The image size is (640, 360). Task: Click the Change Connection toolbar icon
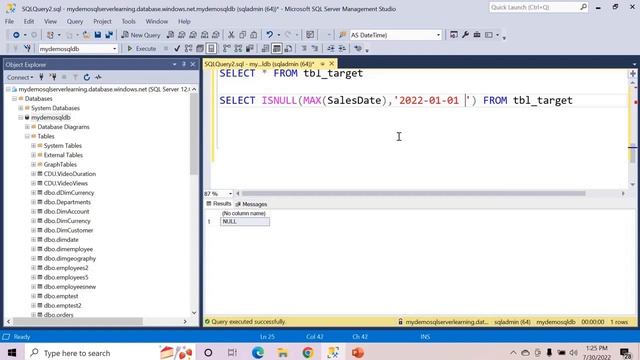point(27,49)
